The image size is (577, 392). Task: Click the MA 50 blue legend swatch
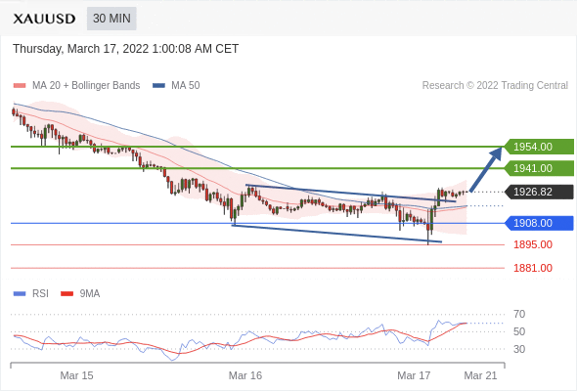(x=158, y=86)
